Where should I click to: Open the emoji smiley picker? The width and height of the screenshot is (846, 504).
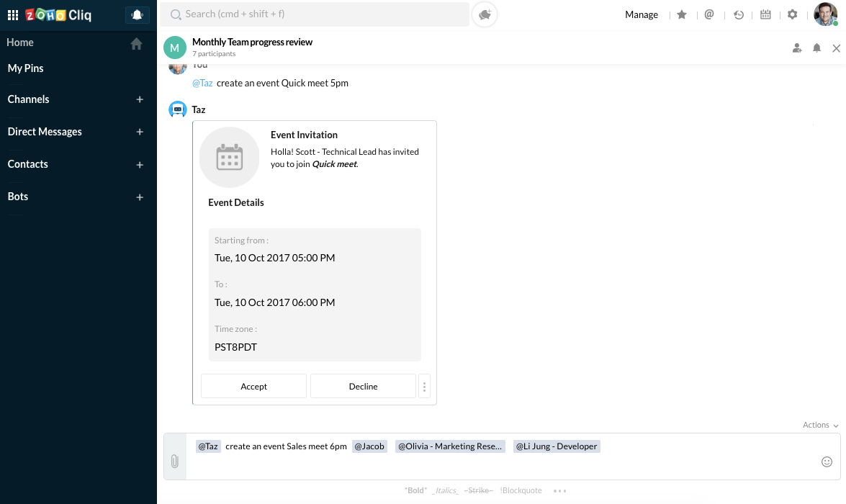point(827,462)
